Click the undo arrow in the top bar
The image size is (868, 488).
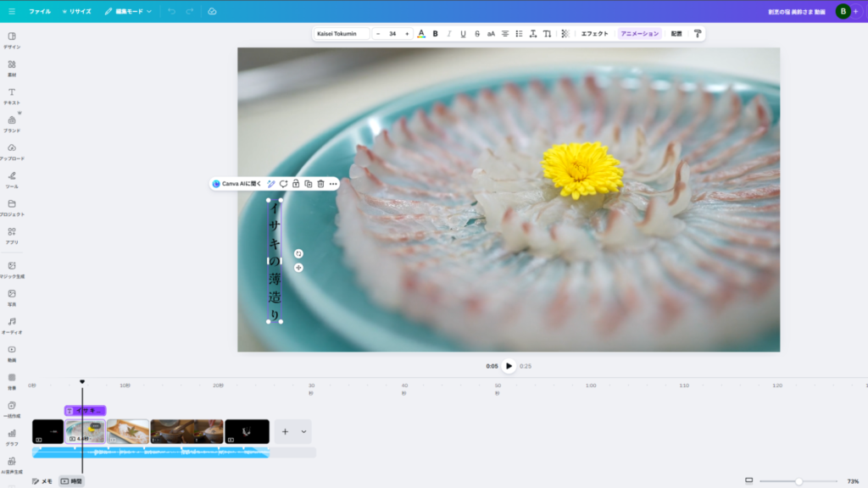coord(171,11)
